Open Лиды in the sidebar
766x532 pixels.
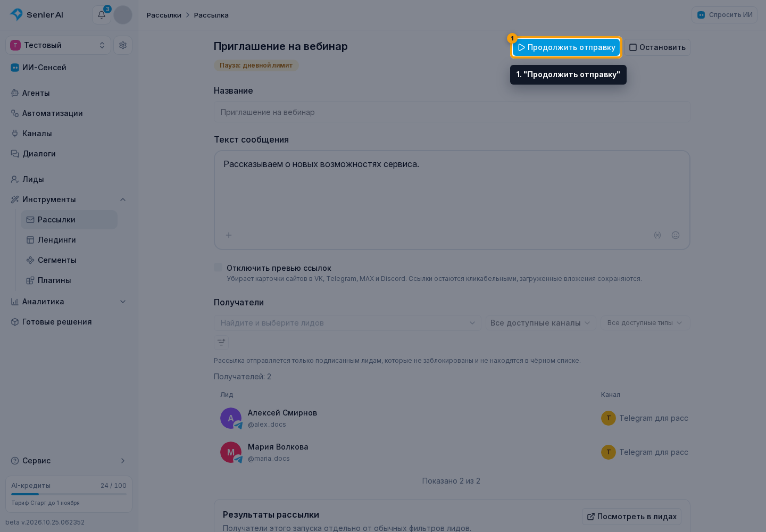click(69, 179)
